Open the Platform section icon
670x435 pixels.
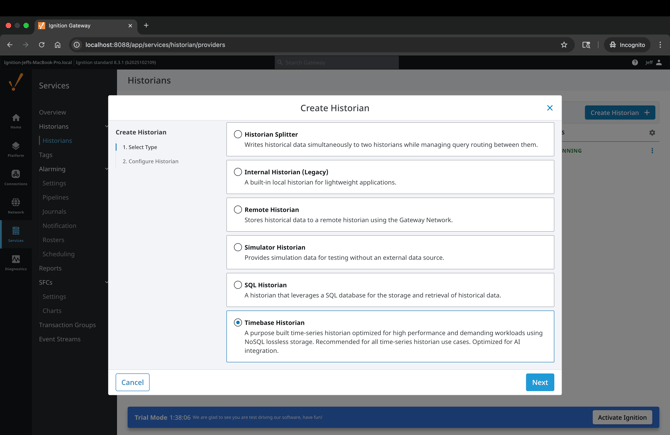pos(16,149)
